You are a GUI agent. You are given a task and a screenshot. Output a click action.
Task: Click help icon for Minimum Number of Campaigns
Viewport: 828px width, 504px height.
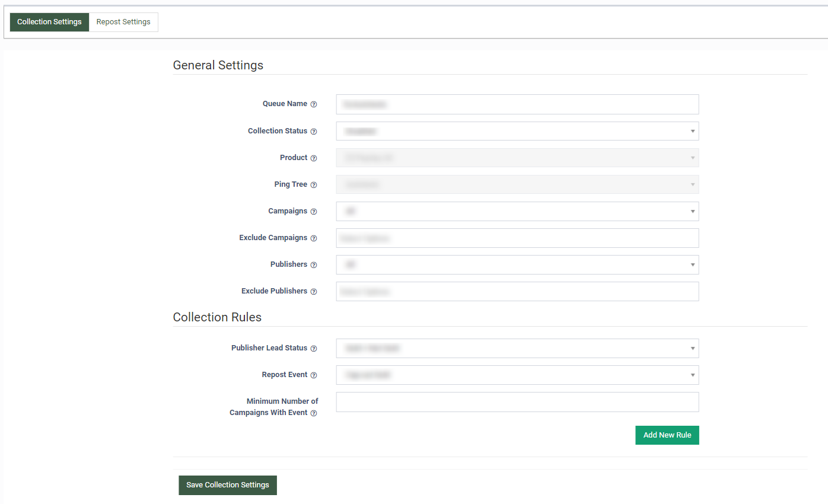coord(314,413)
